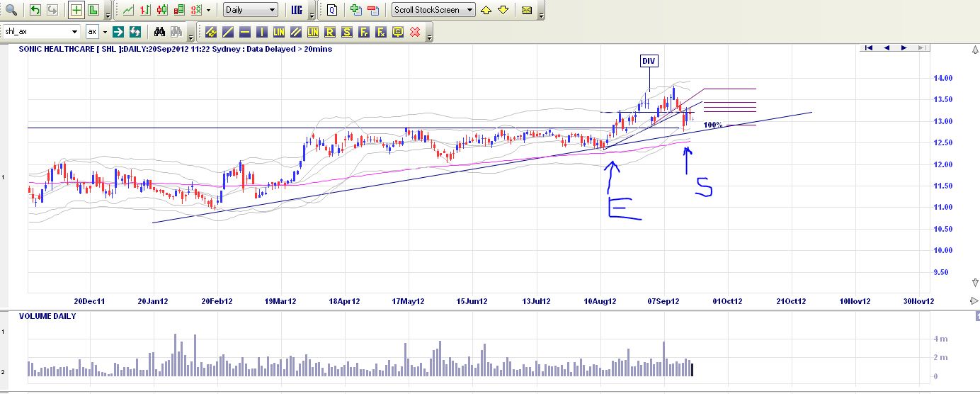Select the first LIN regression tool

278,32
